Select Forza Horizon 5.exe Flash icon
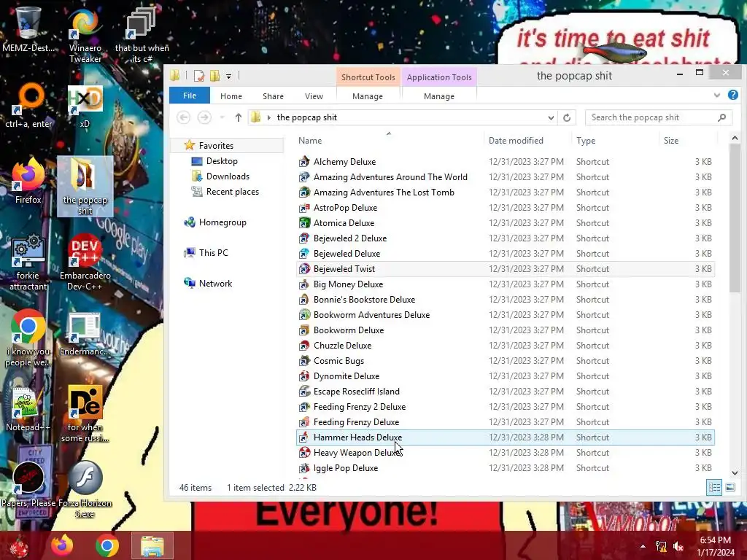Viewport: 747px width, 560px height. pyautogui.click(x=85, y=489)
